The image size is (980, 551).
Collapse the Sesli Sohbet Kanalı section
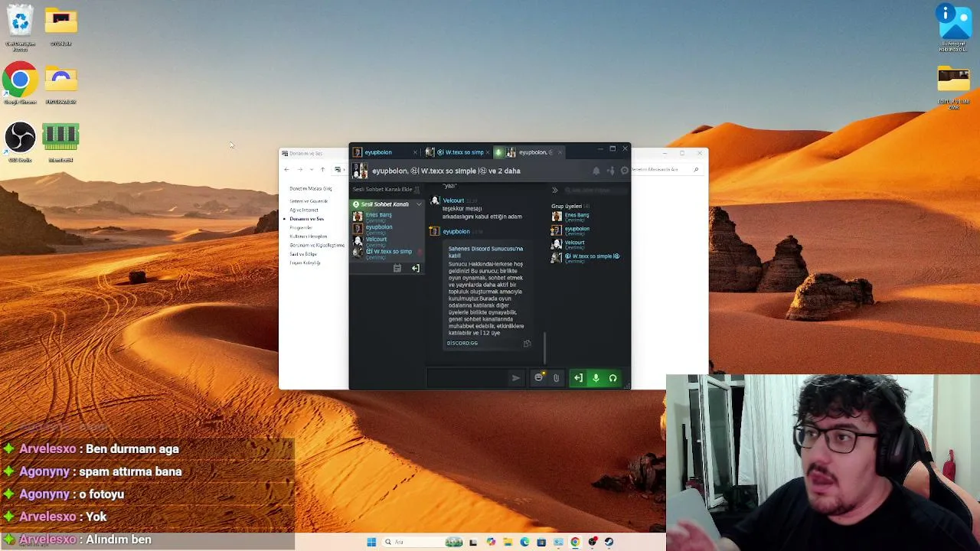click(419, 204)
